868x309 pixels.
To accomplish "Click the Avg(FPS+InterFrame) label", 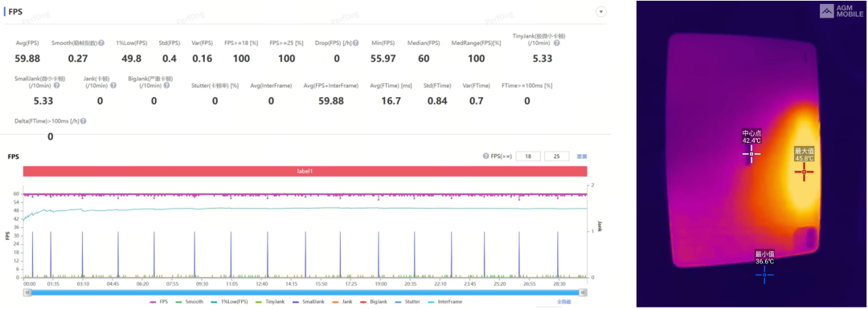I will click(x=332, y=86).
